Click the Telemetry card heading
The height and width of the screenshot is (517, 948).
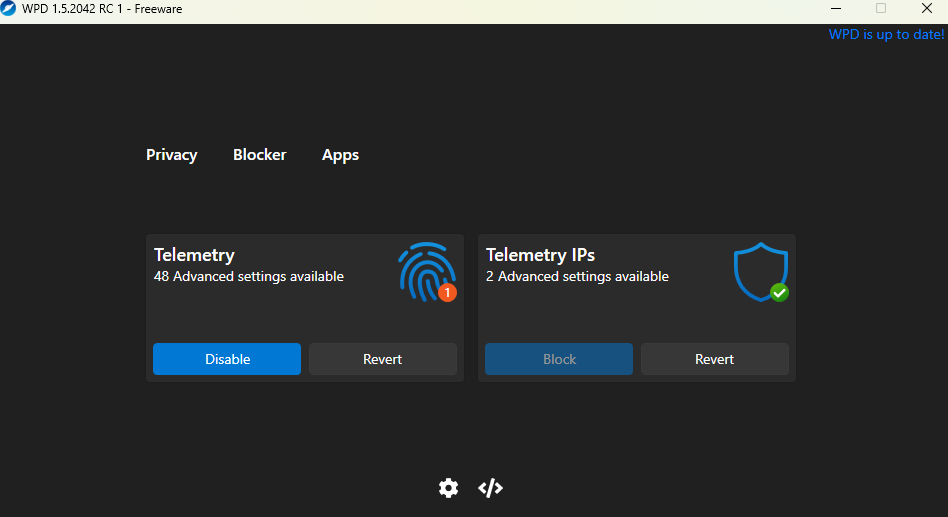point(194,255)
